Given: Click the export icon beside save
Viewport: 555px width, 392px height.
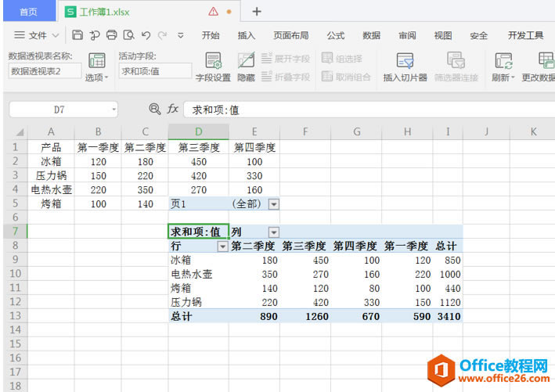Looking at the screenshot, I should coord(95,35).
